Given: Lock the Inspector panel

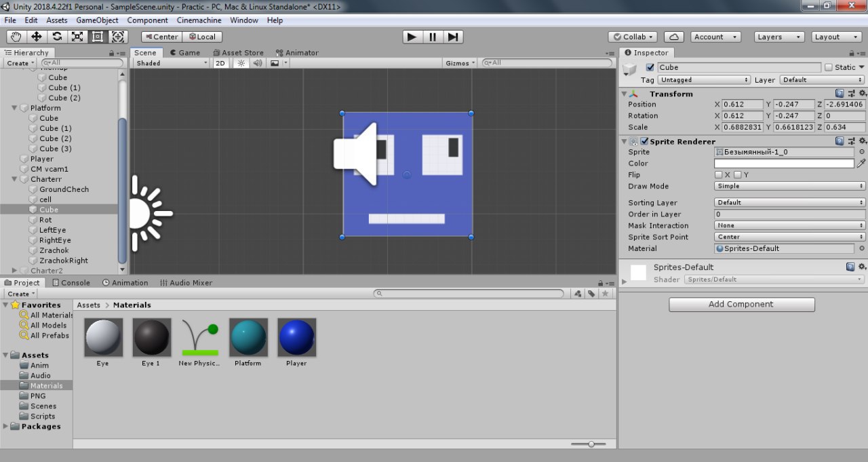Looking at the screenshot, I should [852, 53].
